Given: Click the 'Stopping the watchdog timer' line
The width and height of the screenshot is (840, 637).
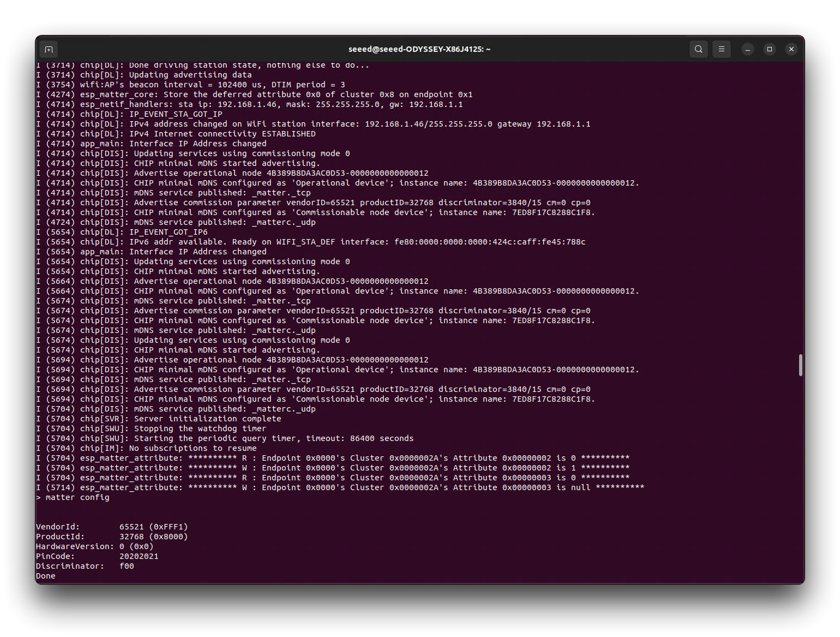Looking at the screenshot, I should coord(151,428).
